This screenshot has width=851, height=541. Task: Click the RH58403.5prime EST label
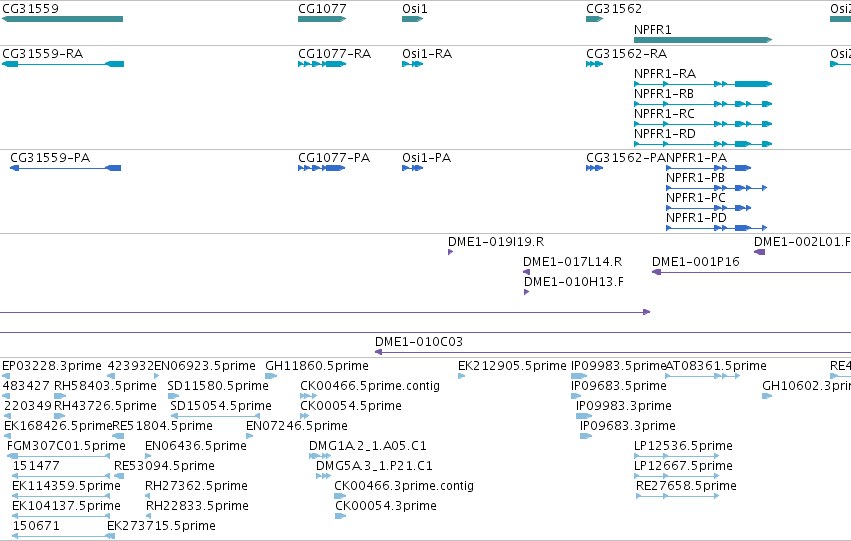tap(105, 386)
